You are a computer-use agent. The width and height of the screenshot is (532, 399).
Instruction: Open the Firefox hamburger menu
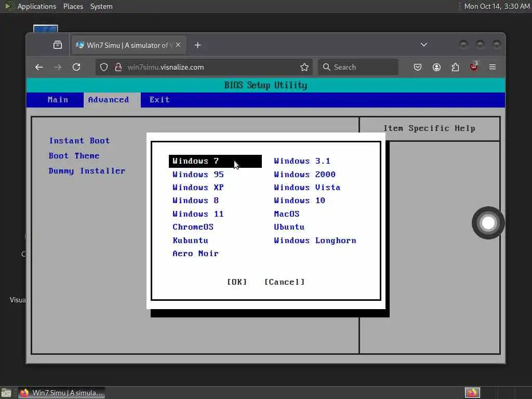coord(493,67)
